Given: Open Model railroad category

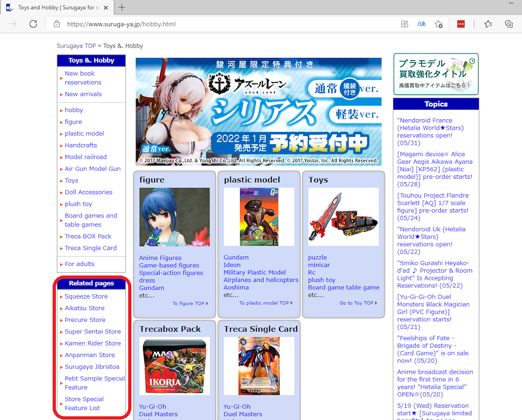Looking at the screenshot, I should tap(86, 157).
